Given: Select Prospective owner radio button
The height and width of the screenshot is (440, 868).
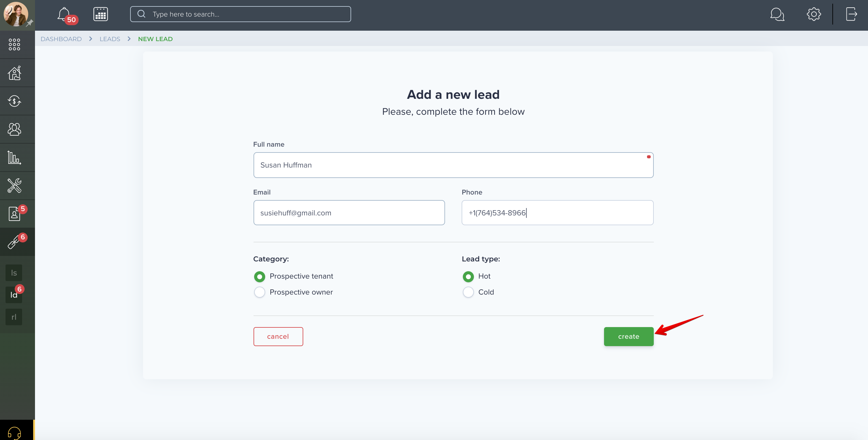Looking at the screenshot, I should (259, 292).
